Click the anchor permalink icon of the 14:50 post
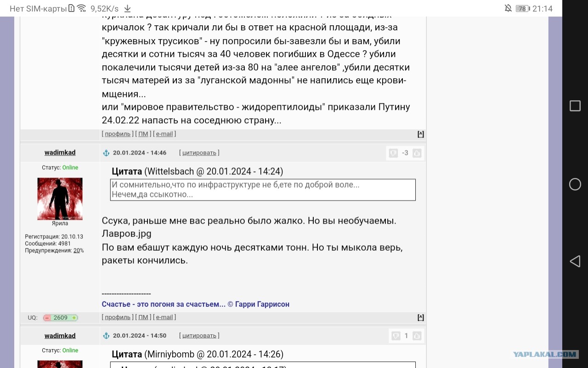The height and width of the screenshot is (368, 588). (x=106, y=336)
